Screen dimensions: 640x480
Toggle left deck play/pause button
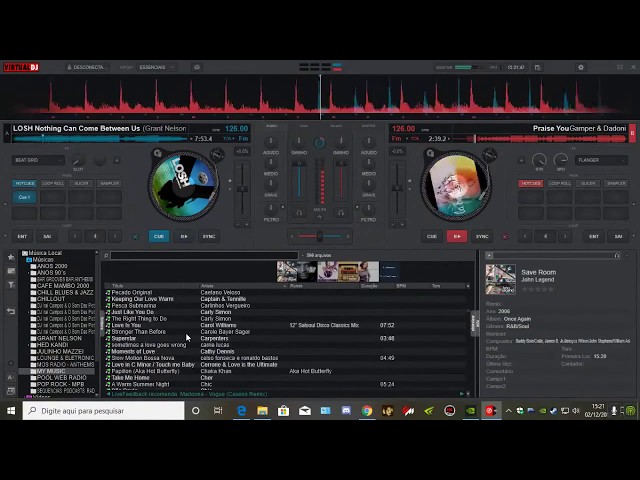point(184,236)
